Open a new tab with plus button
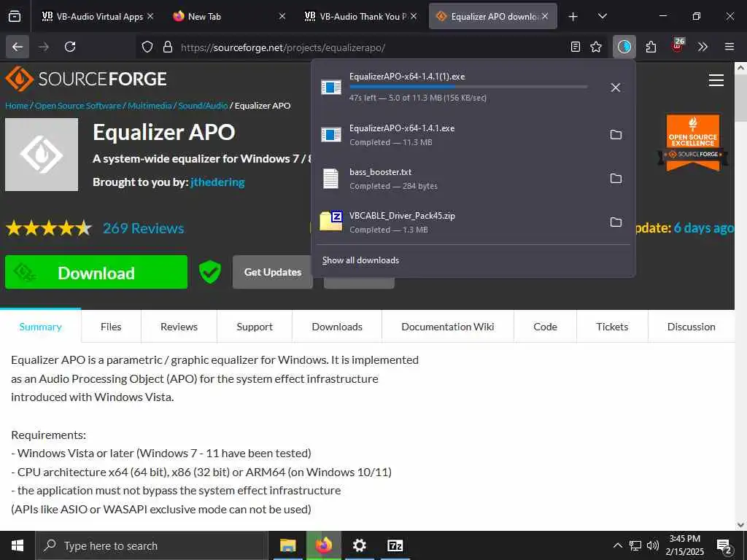 point(573,17)
